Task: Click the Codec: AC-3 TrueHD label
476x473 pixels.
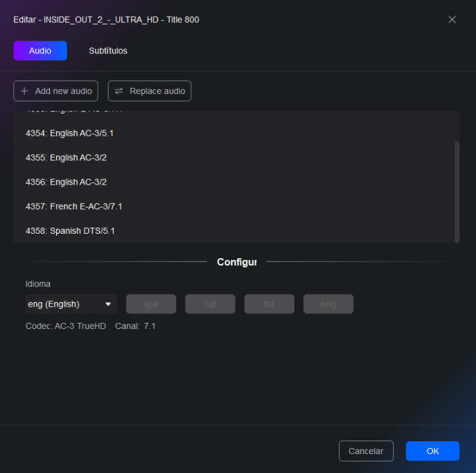Action: coord(66,326)
